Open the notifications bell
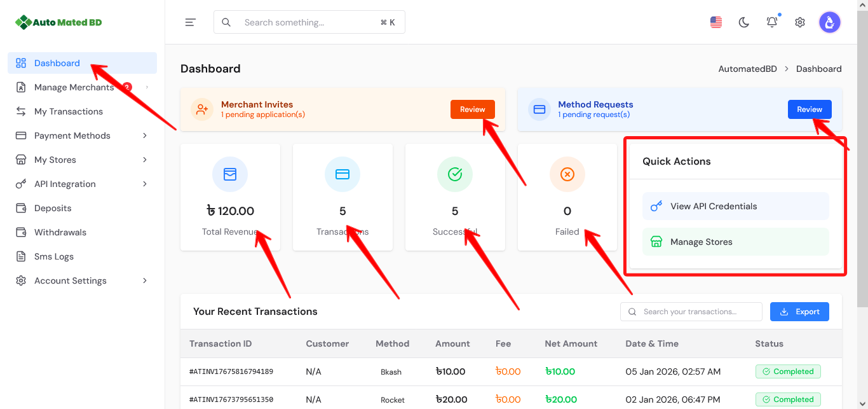868x409 pixels. (771, 22)
